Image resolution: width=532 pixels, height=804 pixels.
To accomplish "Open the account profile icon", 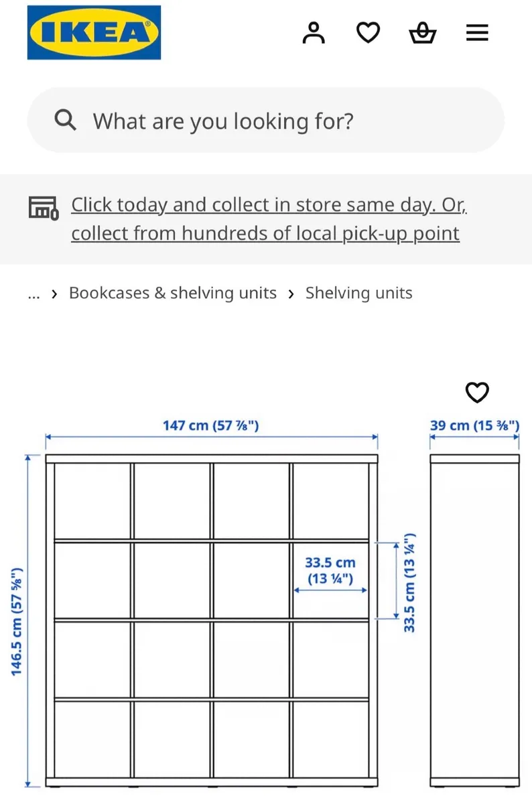I will (313, 32).
